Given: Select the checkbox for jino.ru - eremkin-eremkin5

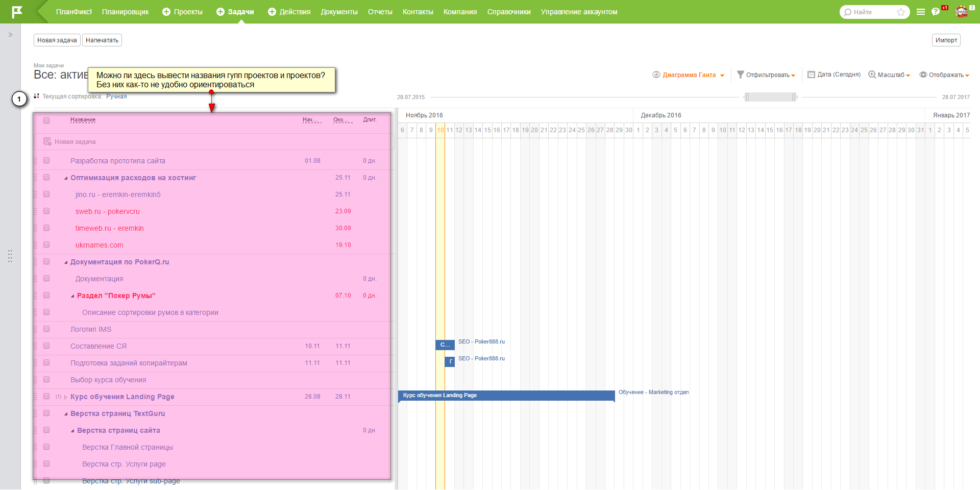Looking at the screenshot, I should 46,194.
